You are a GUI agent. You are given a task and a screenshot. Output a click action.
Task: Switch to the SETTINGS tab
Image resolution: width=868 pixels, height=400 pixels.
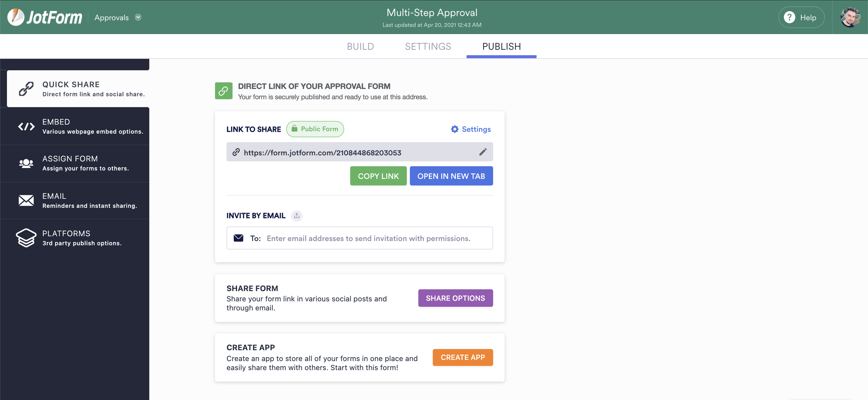(x=428, y=46)
